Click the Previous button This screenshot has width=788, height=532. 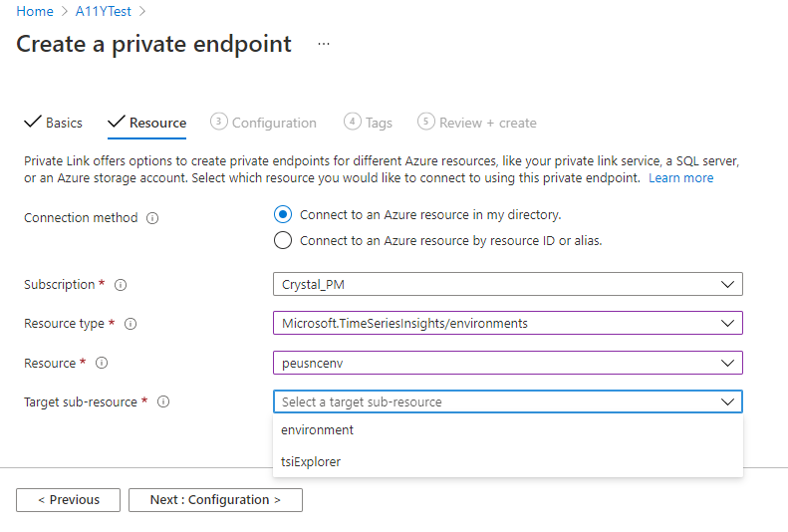68,500
